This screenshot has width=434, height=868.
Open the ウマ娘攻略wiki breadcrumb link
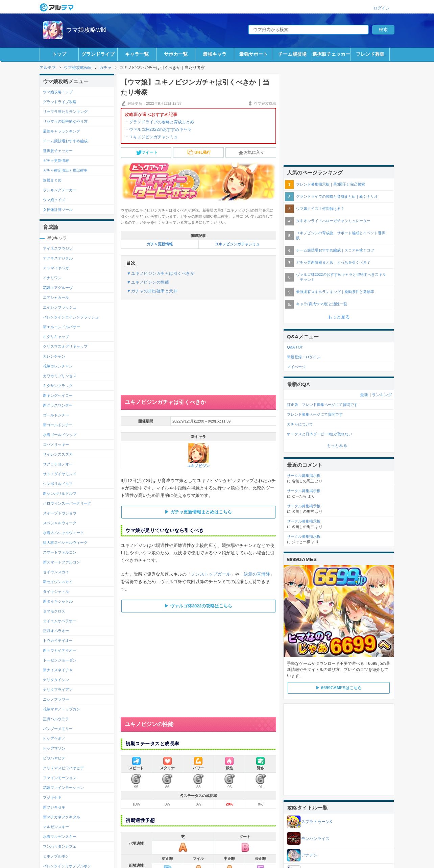77,68
